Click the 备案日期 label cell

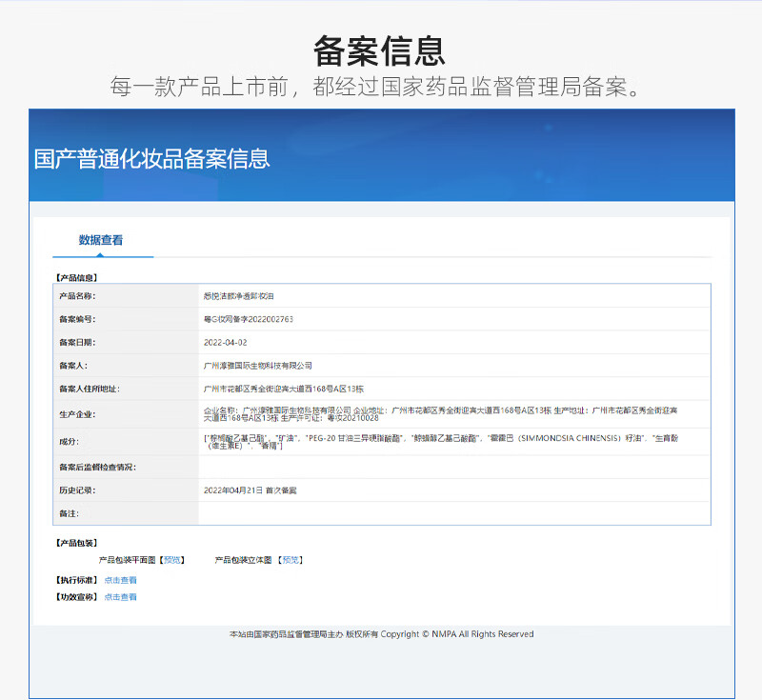pos(126,343)
